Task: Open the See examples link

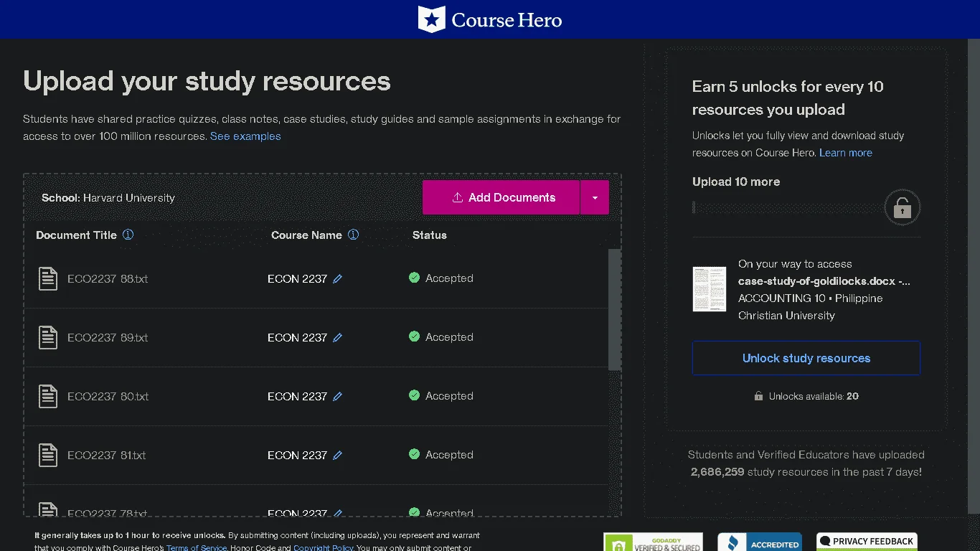Action: [245, 136]
